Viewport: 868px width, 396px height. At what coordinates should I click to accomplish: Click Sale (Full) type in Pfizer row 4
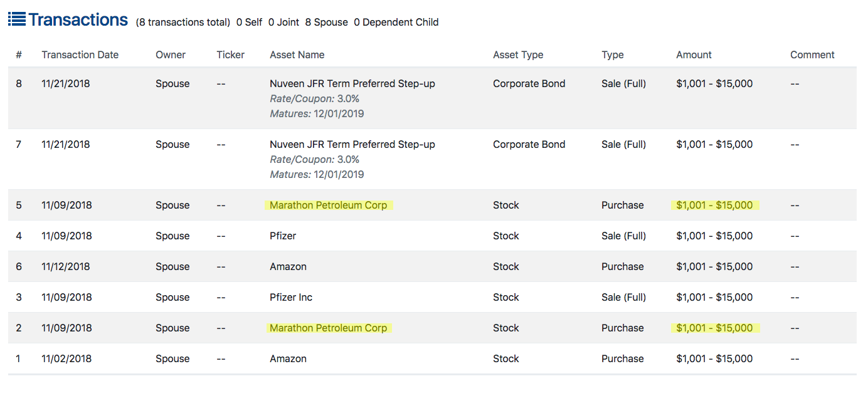pyautogui.click(x=623, y=236)
